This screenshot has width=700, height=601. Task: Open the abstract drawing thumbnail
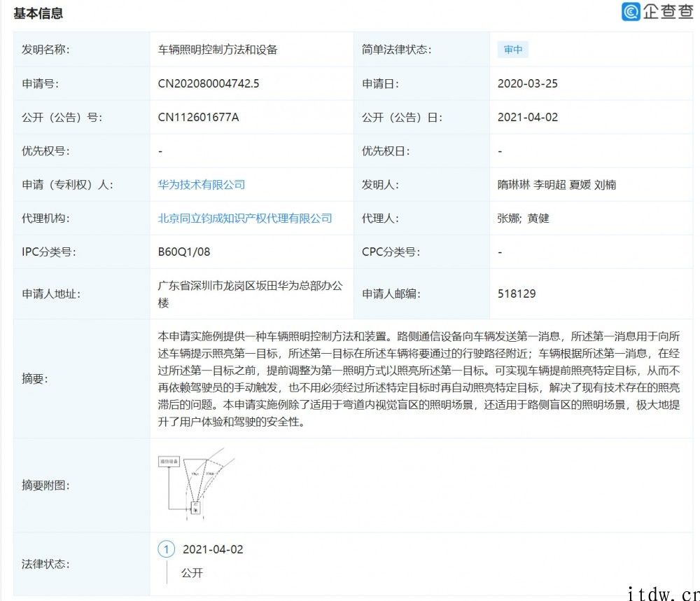(x=197, y=484)
